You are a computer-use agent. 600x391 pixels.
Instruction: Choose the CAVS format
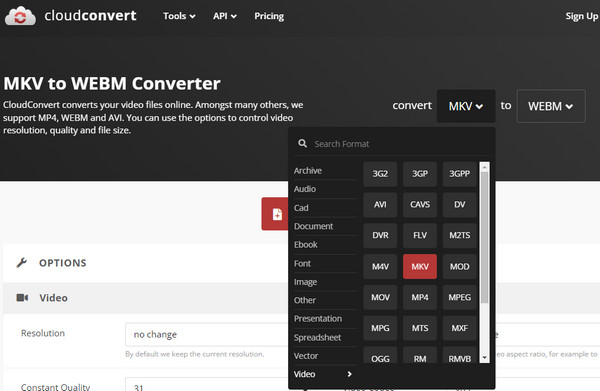420,205
